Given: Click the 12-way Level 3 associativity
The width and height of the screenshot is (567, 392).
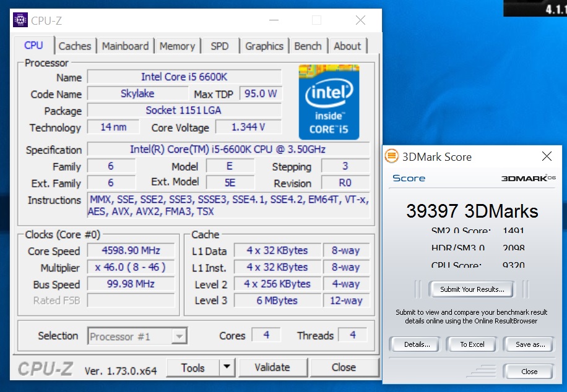Looking at the screenshot, I should click(x=346, y=300).
